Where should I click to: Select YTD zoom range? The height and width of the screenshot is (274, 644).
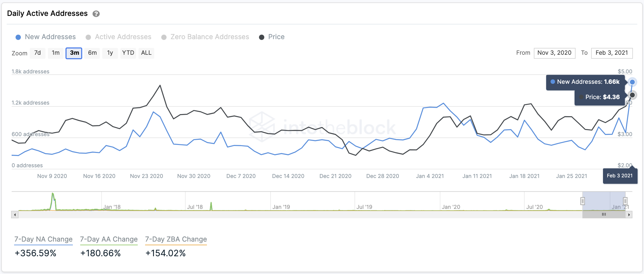coord(128,53)
